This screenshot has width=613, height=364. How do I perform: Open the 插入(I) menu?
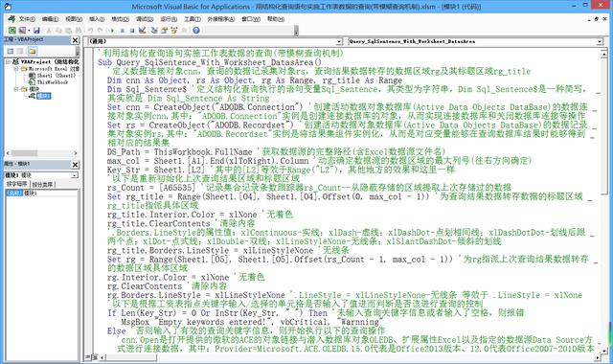click(x=97, y=19)
